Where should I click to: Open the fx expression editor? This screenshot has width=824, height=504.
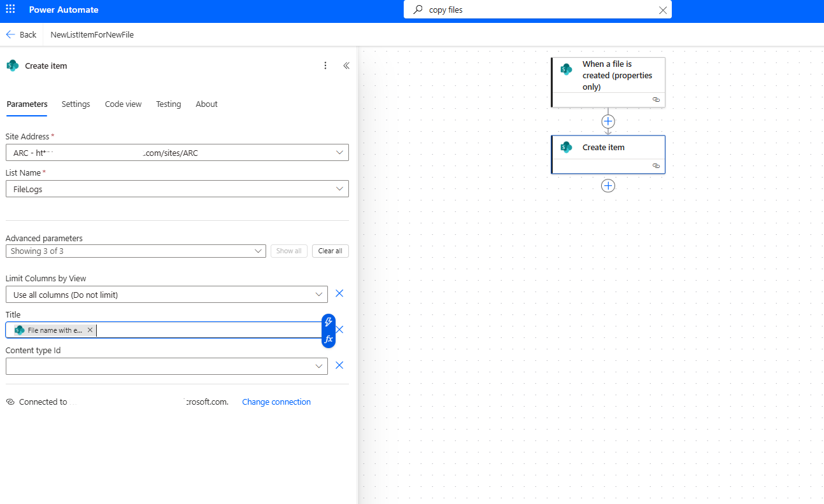(x=329, y=339)
